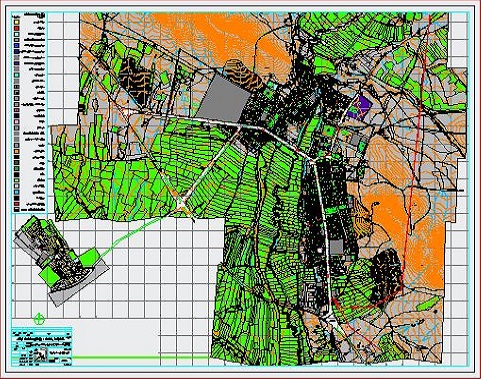Click the small gray square in the southern black block

[x=336, y=247]
